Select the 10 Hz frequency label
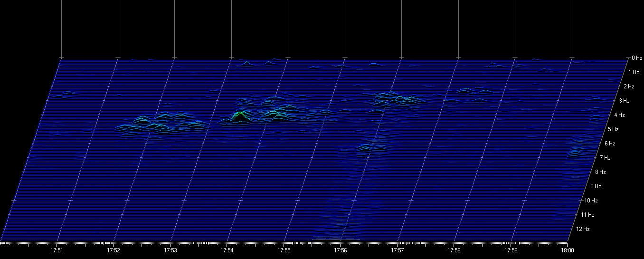 pos(591,200)
